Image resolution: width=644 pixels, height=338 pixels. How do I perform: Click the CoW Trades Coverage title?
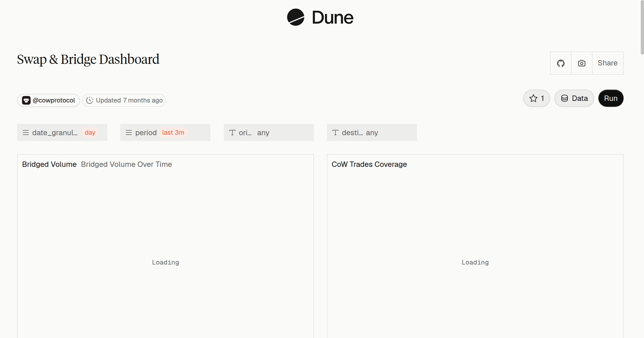[369, 164]
